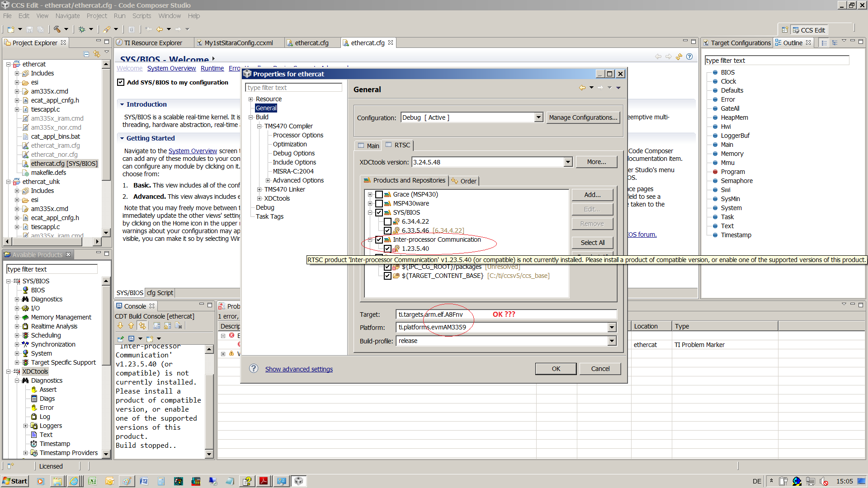The height and width of the screenshot is (488, 868).
Task: Click help icon in SYS/BIOS editor header
Action: 689,56
